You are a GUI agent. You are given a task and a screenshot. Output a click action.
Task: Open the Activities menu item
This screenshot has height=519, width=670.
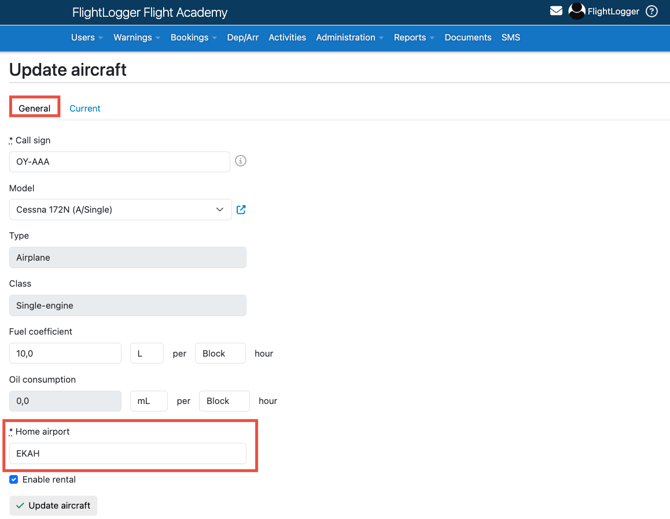[287, 38]
